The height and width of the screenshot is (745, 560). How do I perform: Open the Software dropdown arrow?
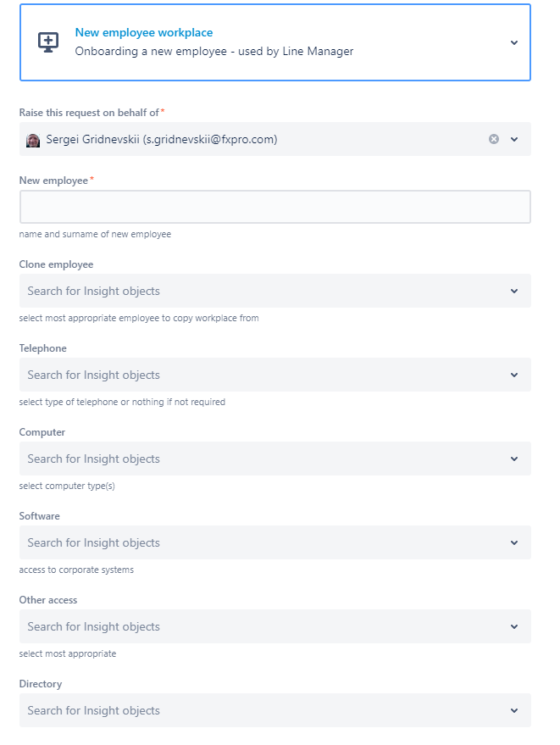tap(514, 542)
